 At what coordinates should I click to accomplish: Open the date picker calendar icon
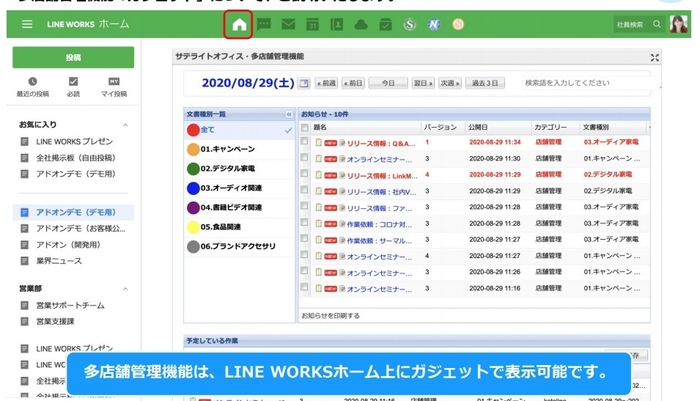[304, 83]
